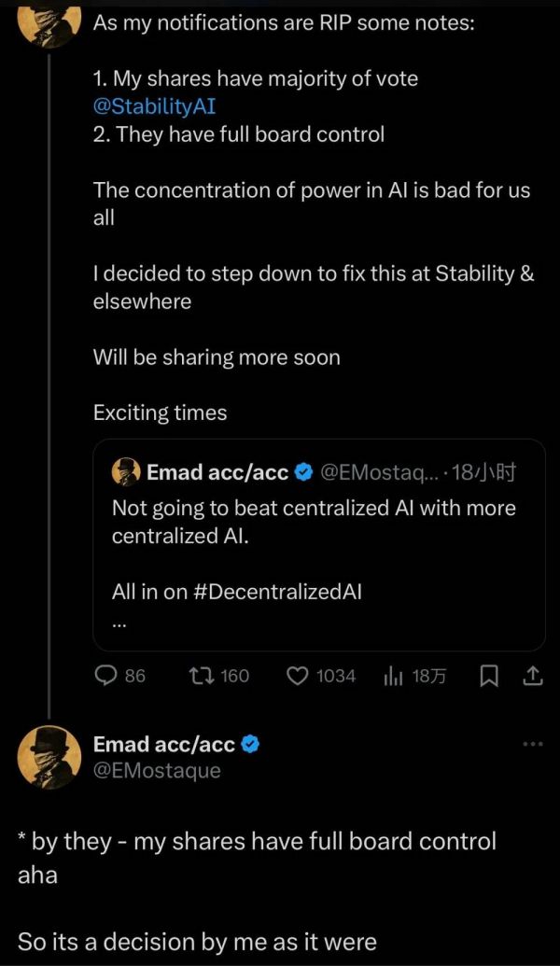Like the tweet with heart icon
560x966 pixels.
coord(297,676)
